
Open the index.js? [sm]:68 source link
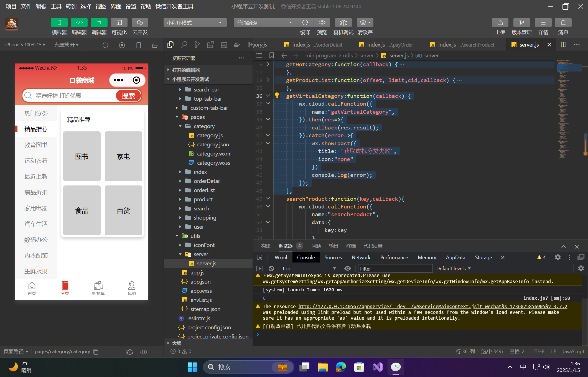[x=546, y=298]
